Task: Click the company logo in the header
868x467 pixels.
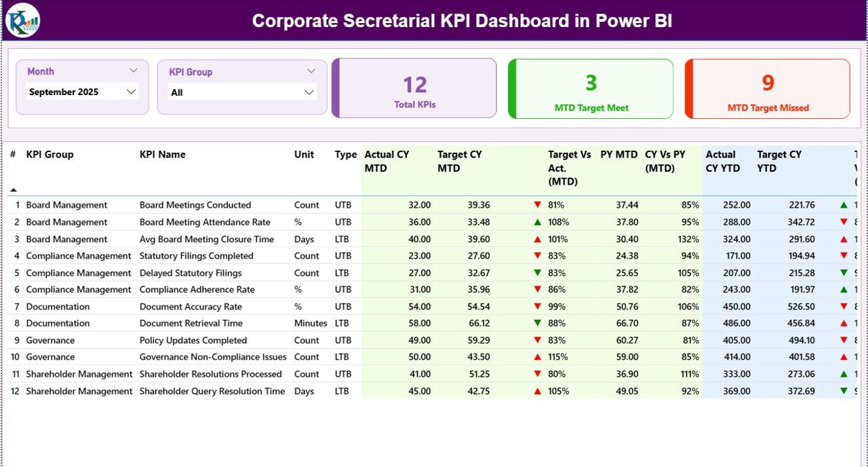Action: [x=23, y=20]
